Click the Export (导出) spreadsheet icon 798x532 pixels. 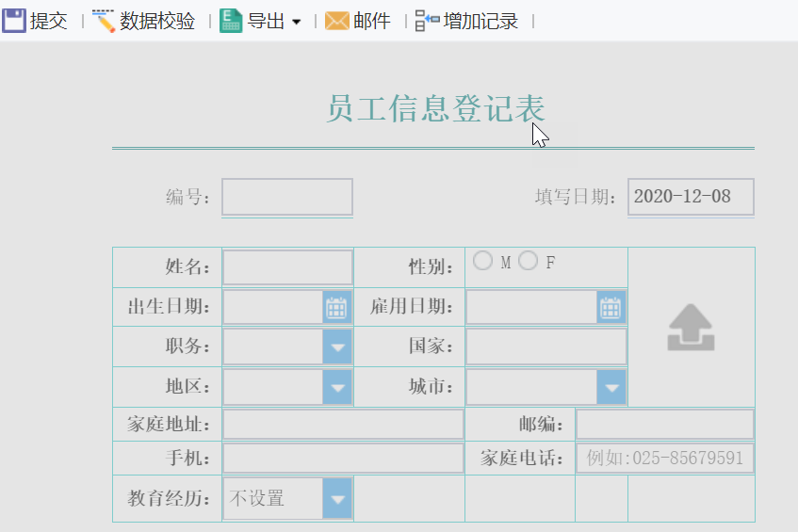tap(231, 21)
